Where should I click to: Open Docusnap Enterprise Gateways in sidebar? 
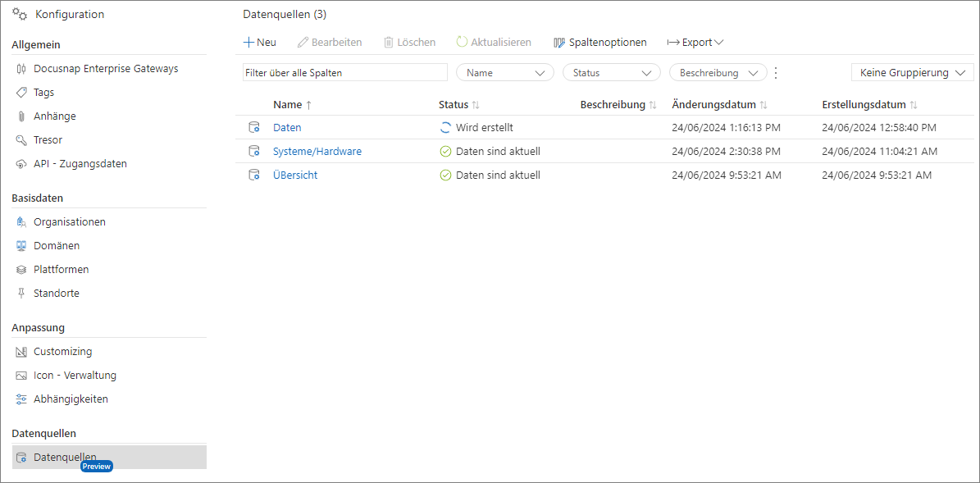[x=105, y=69]
